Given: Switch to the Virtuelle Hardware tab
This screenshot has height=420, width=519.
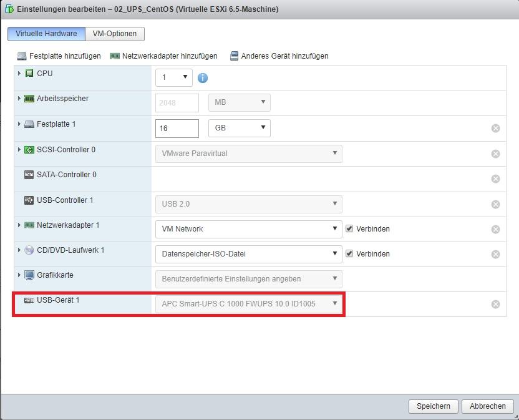Looking at the screenshot, I should [x=46, y=34].
